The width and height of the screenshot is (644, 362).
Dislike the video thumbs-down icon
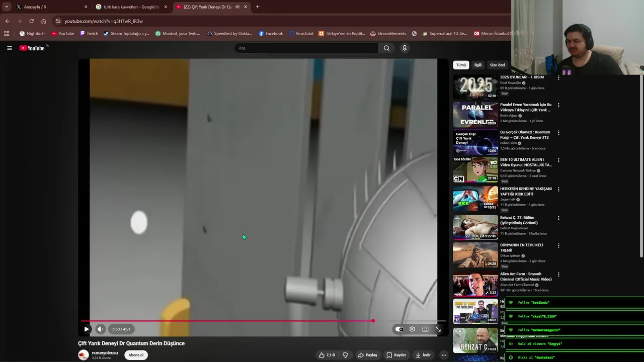coord(345,355)
